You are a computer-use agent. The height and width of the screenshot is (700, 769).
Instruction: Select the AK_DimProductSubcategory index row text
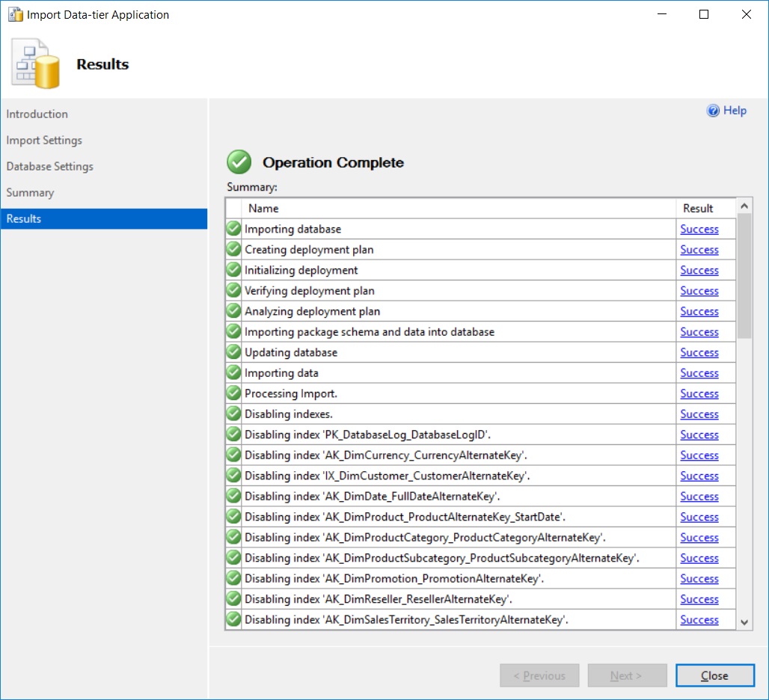[442, 559]
